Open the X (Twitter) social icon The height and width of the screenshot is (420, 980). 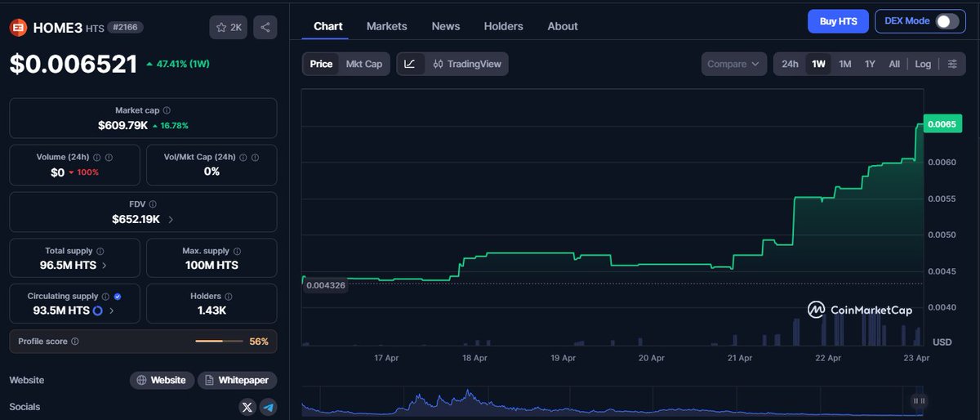pyautogui.click(x=247, y=407)
